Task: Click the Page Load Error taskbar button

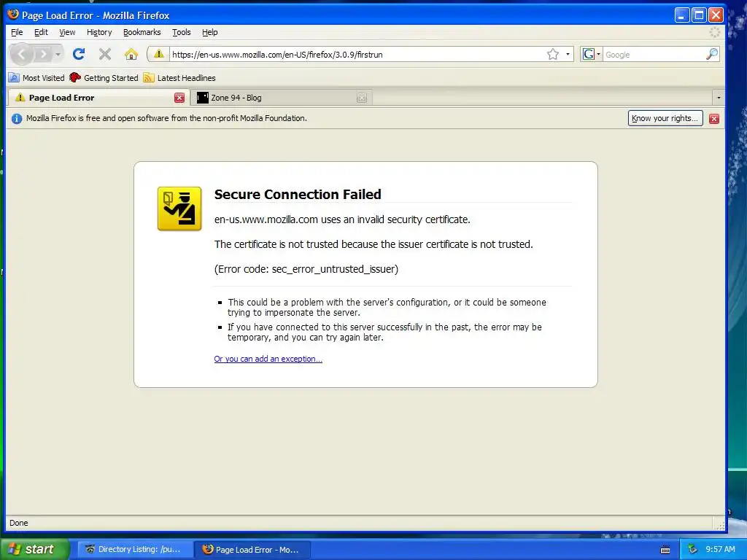Action: [x=252, y=549]
